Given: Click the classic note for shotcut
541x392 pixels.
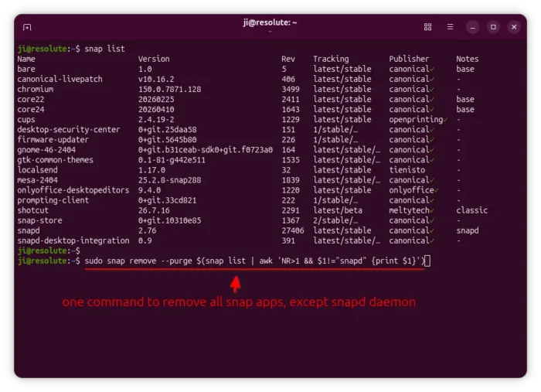Looking at the screenshot, I should [471, 210].
